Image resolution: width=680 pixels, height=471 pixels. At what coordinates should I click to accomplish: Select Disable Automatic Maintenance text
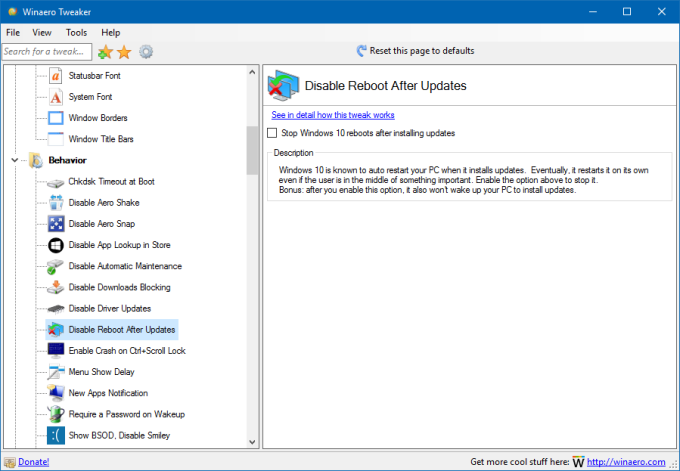point(125,266)
